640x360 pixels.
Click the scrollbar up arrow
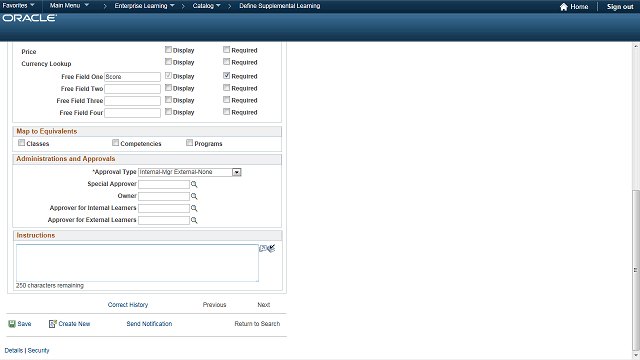click(x=636, y=46)
